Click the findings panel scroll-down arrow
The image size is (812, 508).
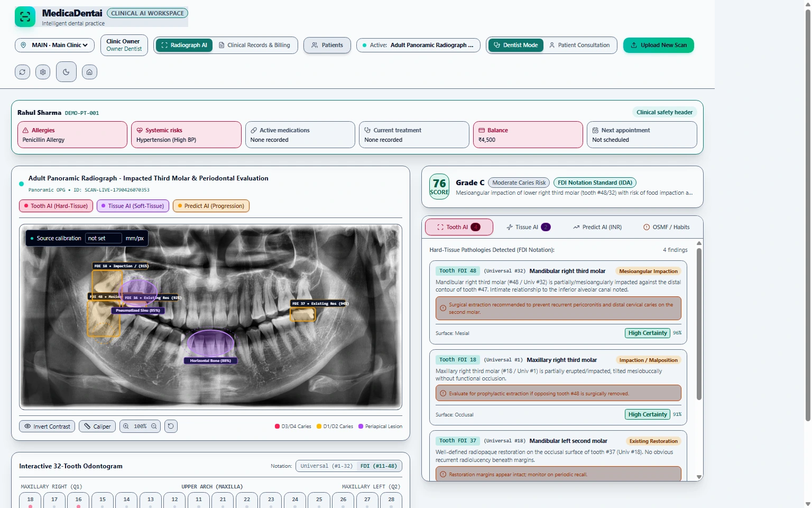[x=699, y=477]
